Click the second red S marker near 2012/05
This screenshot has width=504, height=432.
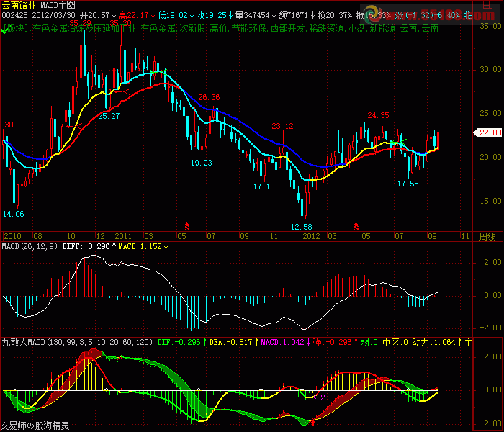click(356, 227)
